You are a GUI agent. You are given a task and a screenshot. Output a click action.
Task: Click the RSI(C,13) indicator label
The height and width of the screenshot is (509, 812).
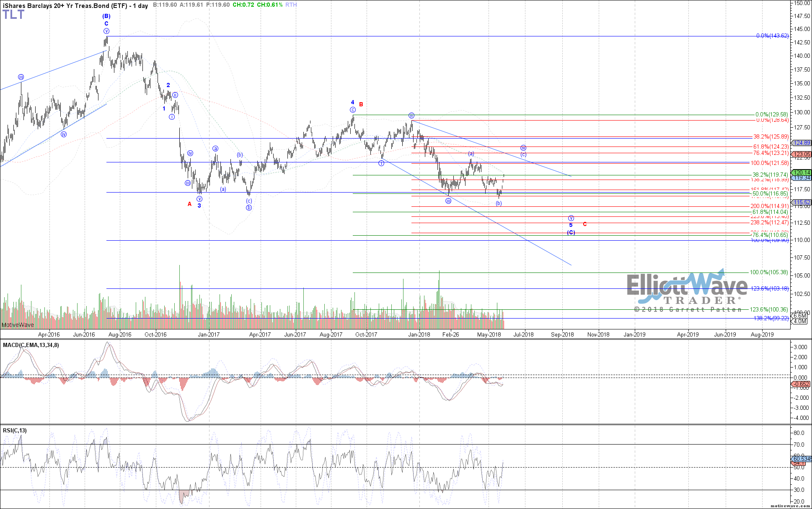click(15, 430)
